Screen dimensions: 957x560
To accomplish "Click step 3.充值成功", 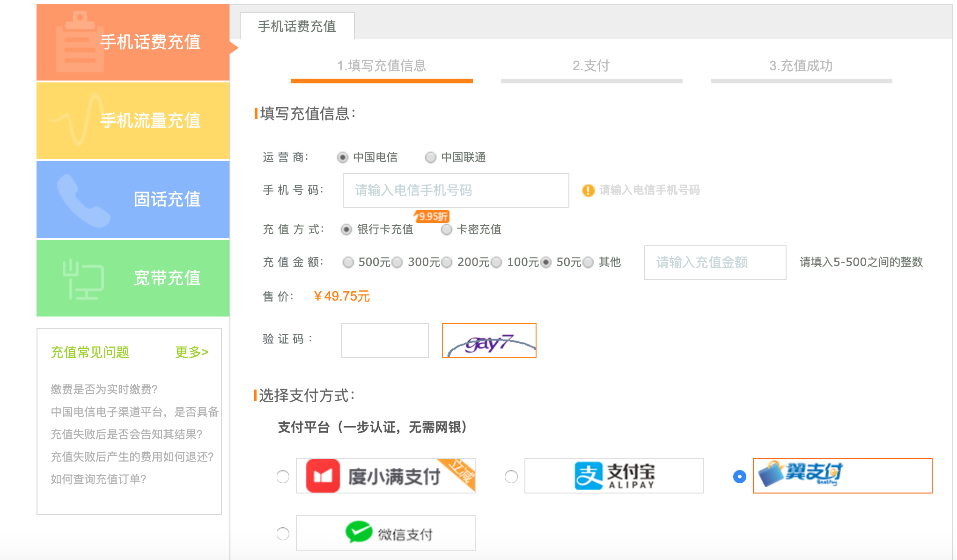I will [801, 66].
